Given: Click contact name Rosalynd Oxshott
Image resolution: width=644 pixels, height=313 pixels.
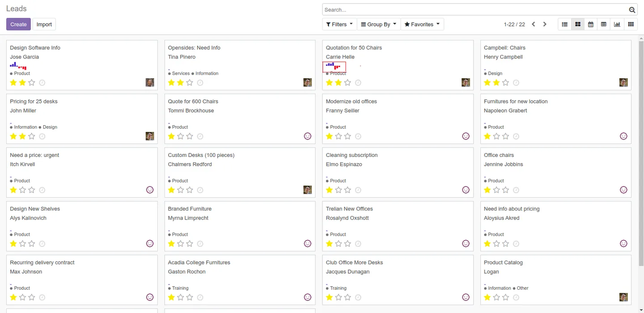Looking at the screenshot, I should click(347, 218).
